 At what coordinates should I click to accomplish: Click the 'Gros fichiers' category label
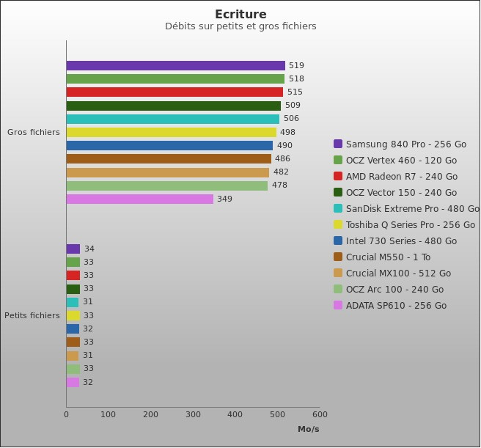pyautogui.click(x=34, y=132)
